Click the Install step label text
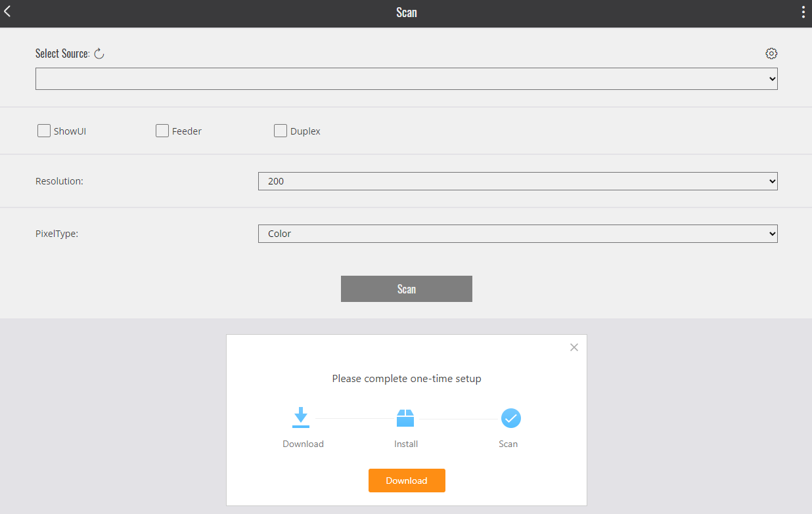812x514 pixels. pyautogui.click(x=406, y=444)
